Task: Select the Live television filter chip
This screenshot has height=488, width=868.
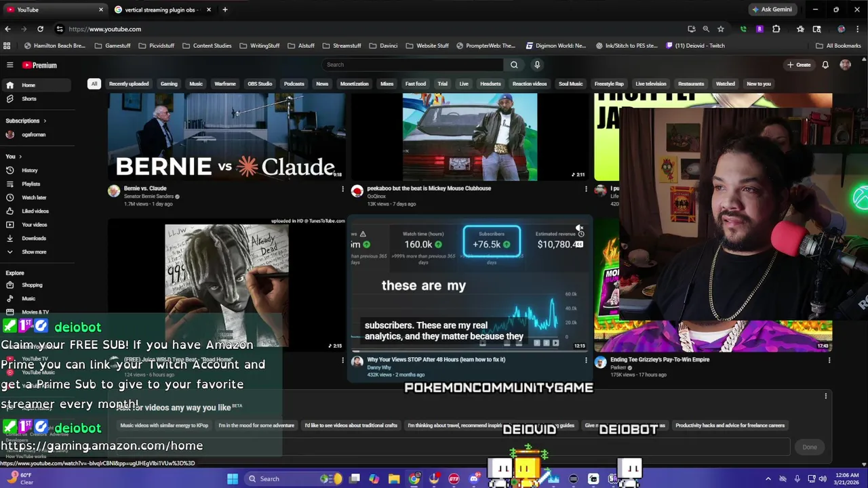Action: 651,84
